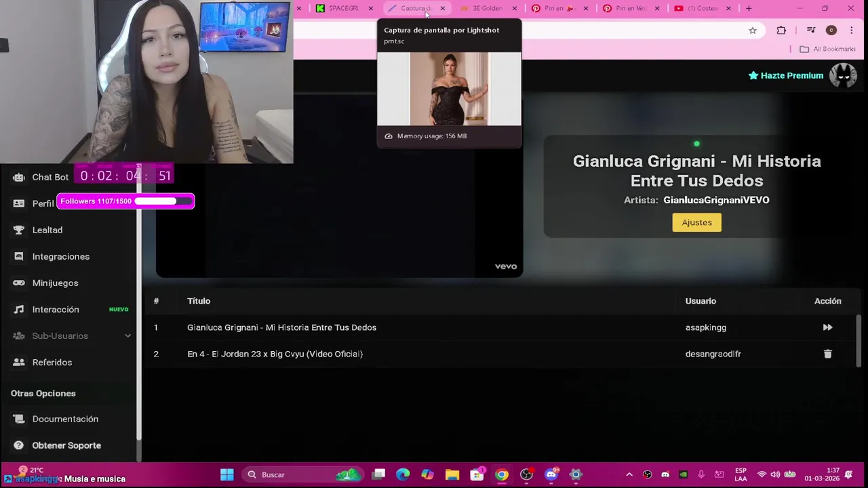Image resolution: width=868 pixels, height=488 pixels.
Task: Close the YouTube Costea tab
Action: [x=728, y=8]
